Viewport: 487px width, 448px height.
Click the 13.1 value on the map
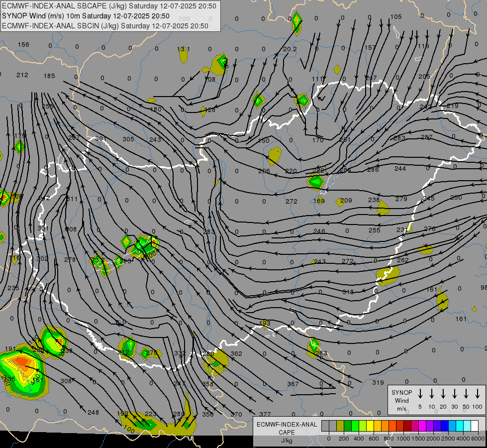point(184,49)
